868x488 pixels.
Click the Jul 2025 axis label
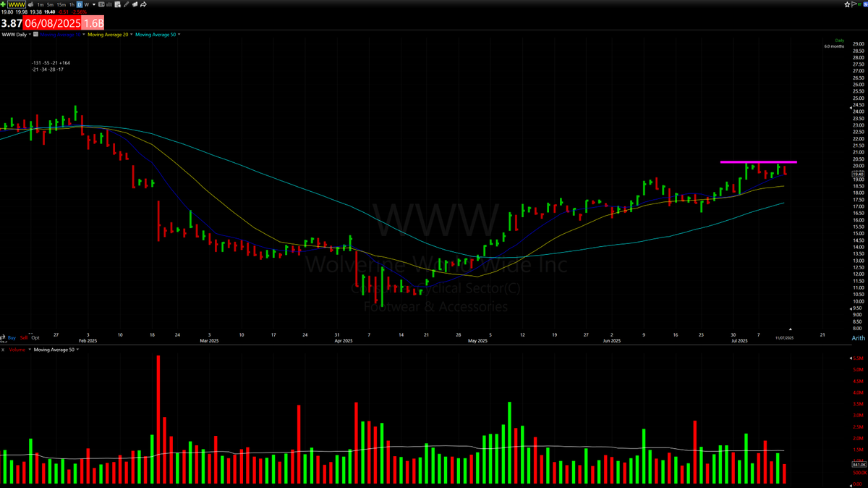click(x=739, y=340)
